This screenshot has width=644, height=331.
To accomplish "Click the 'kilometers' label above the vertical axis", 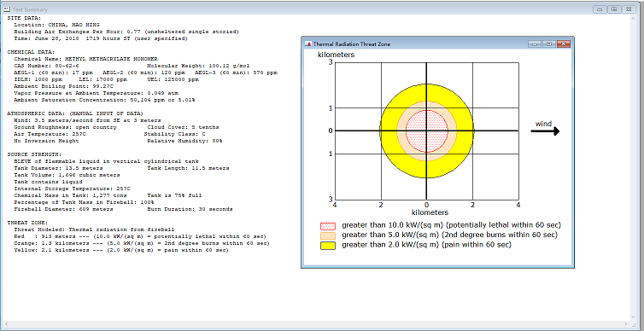I will 336,55.
